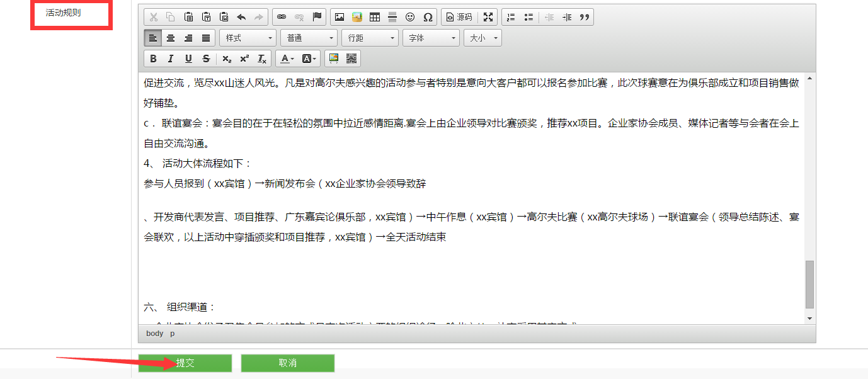The image size is (868, 379).
Task: Click the editor's vertical scrollbar thumb
Action: (809, 283)
